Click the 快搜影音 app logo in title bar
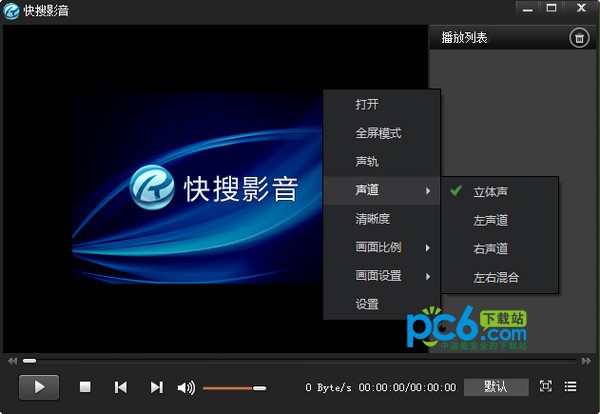 [11, 11]
